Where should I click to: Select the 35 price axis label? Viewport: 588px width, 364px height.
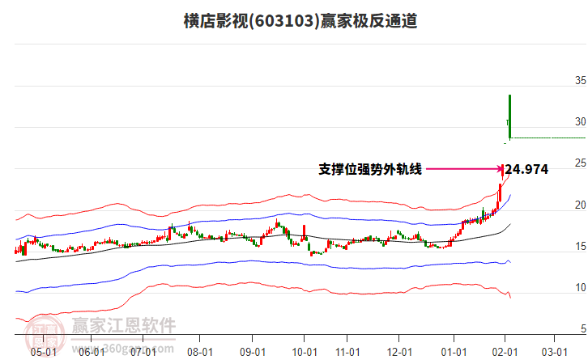pos(580,81)
